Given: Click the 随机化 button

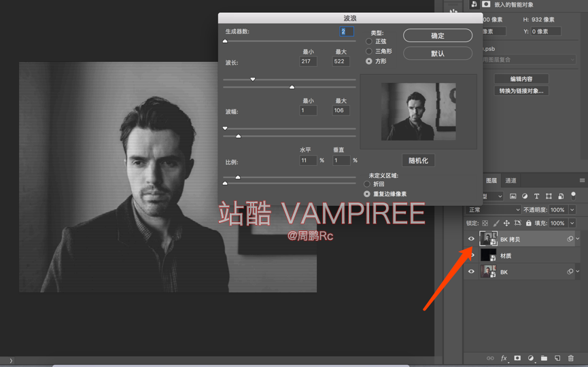Looking at the screenshot, I should [418, 160].
